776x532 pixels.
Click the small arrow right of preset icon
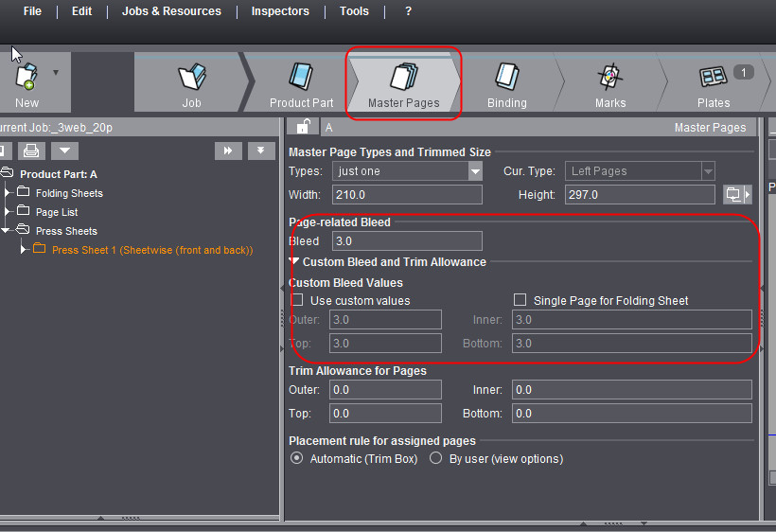748,194
